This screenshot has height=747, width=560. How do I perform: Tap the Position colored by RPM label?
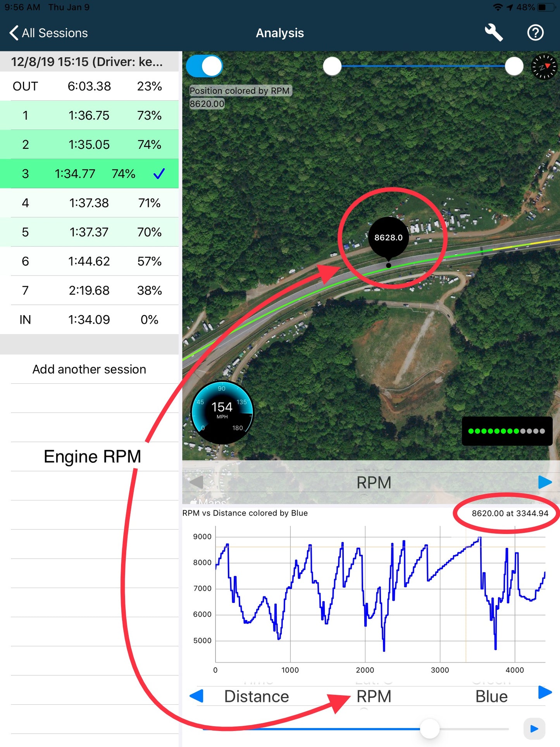tap(240, 91)
